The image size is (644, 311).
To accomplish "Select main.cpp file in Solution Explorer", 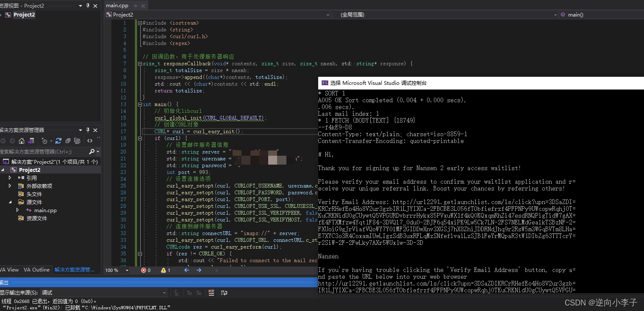I will (x=45, y=210).
